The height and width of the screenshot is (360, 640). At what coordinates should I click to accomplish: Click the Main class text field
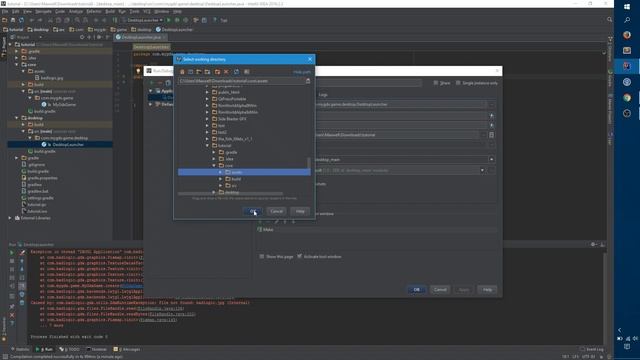400,104
